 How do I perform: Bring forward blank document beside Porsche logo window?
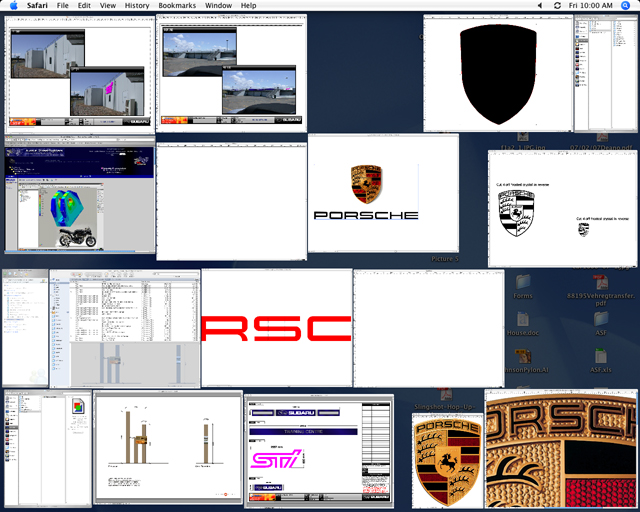[x=231, y=201]
